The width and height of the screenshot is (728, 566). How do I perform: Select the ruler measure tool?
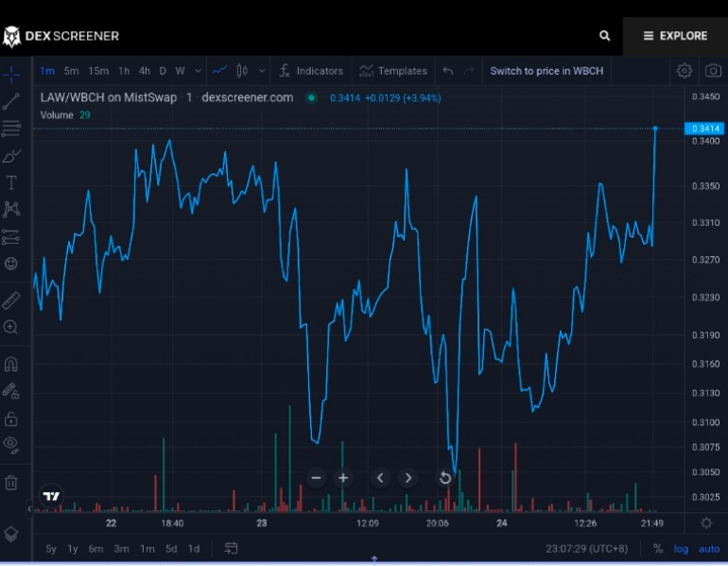pos(11,300)
